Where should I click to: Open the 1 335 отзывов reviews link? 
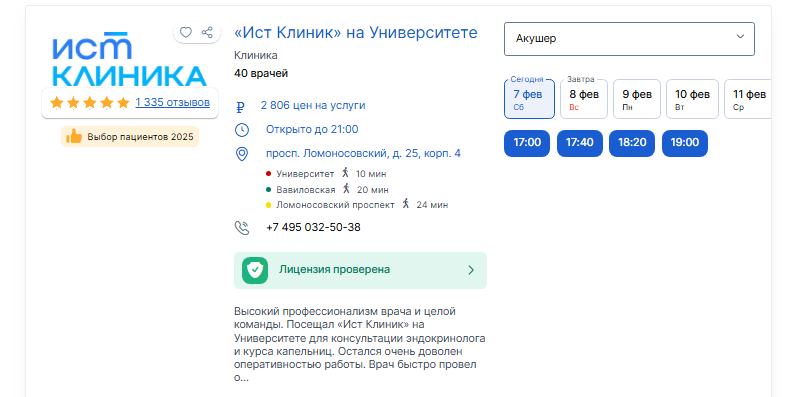coord(172,103)
